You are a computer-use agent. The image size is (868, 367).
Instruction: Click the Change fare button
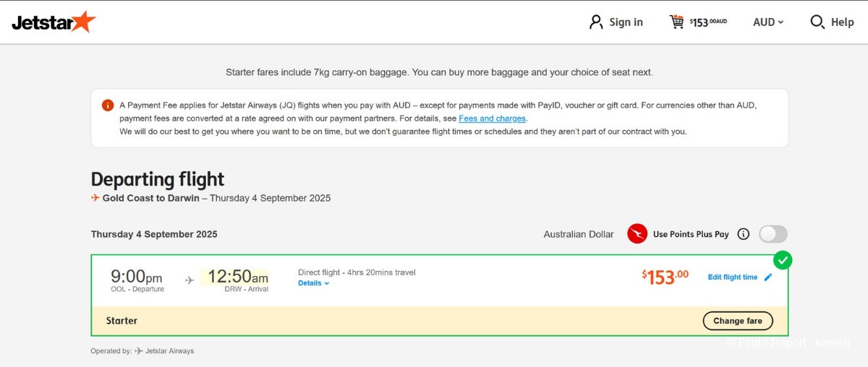point(738,321)
